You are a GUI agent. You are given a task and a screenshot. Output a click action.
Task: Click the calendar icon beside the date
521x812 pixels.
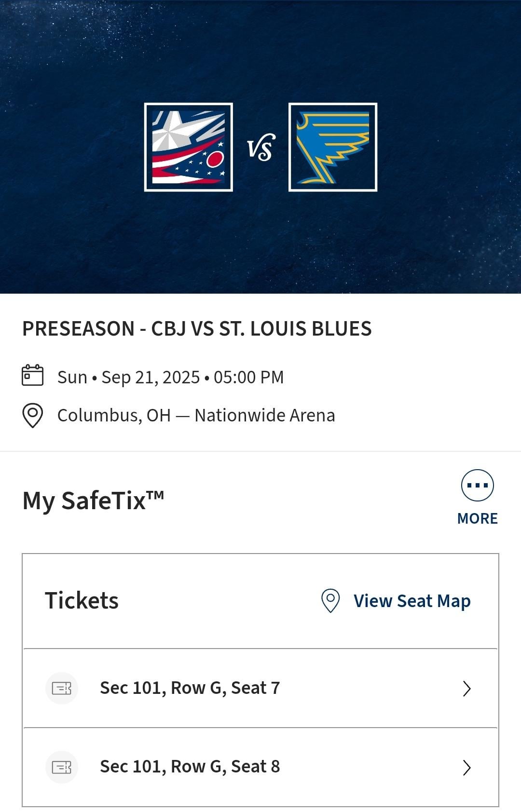click(x=33, y=376)
